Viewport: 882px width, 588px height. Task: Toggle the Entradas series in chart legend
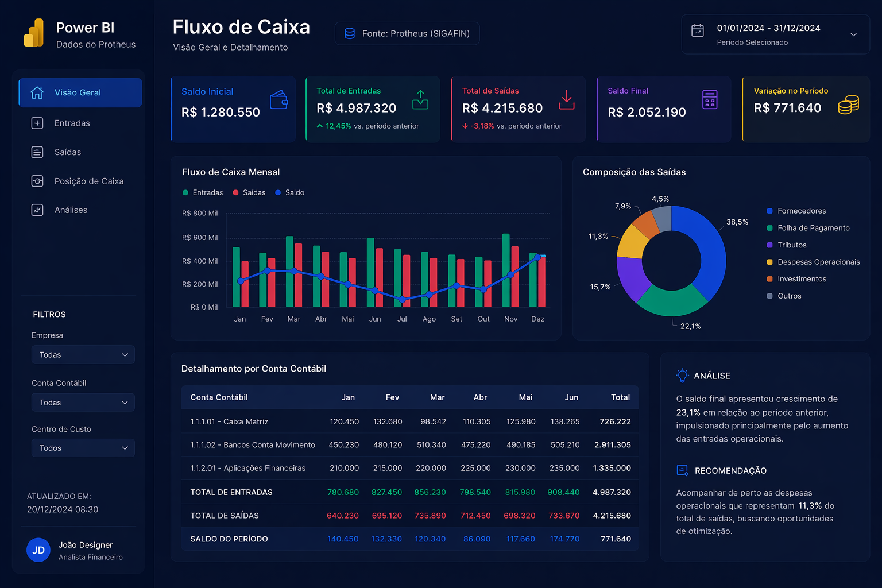(202, 193)
